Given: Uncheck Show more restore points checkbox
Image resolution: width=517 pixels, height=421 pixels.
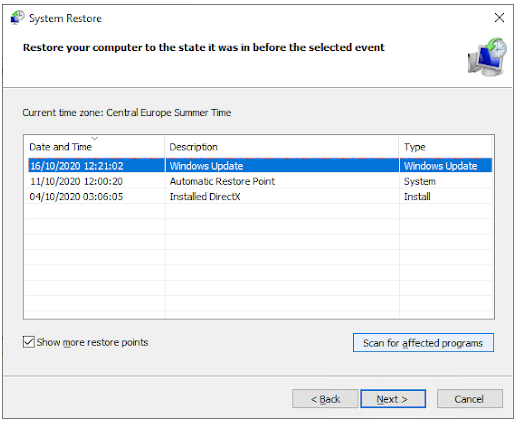Looking at the screenshot, I should point(29,342).
